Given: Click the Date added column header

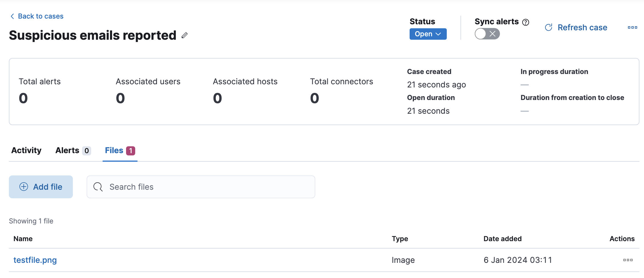Looking at the screenshot, I should click(503, 239).
